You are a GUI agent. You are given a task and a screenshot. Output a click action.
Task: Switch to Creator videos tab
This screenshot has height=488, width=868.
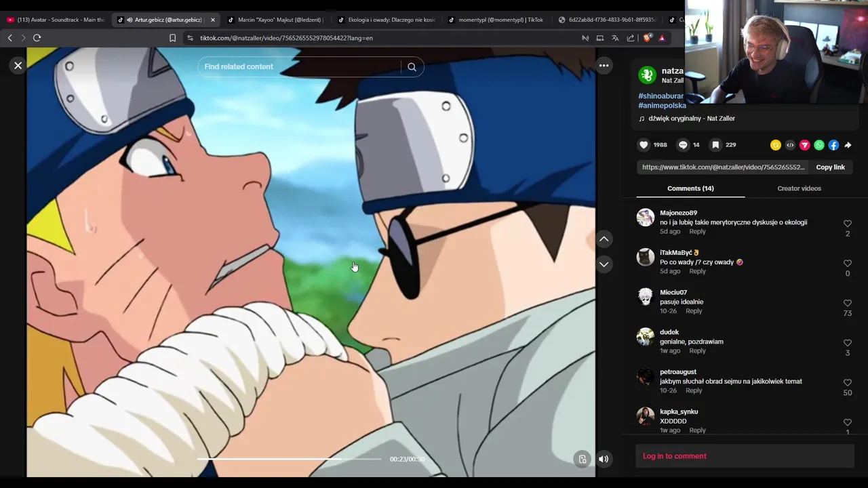point(799,188)
